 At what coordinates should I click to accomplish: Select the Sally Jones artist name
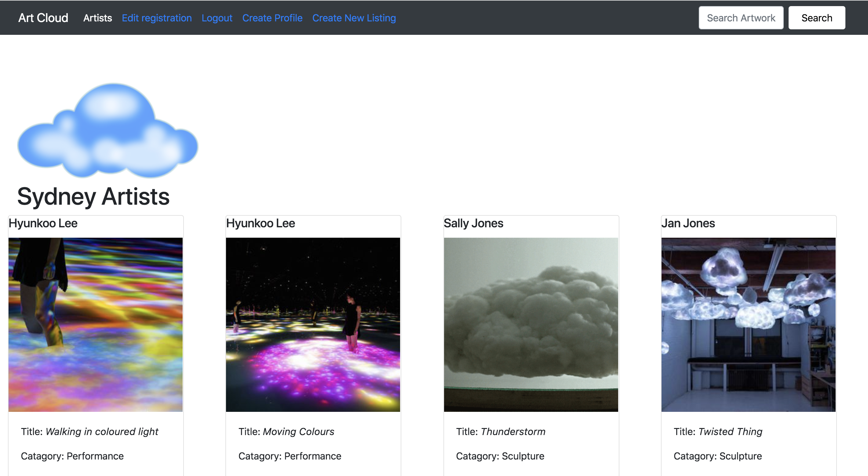pos(473,223)
